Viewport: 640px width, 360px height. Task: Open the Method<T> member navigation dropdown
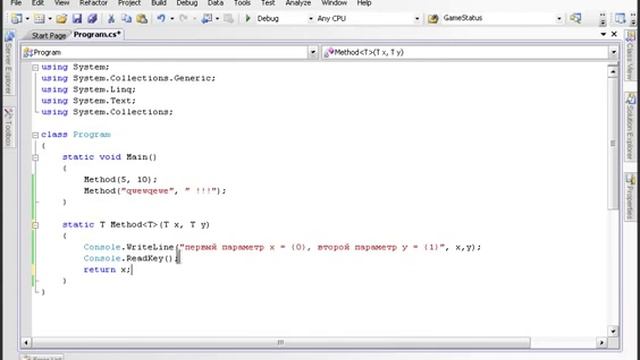click(x=613, y=52)
